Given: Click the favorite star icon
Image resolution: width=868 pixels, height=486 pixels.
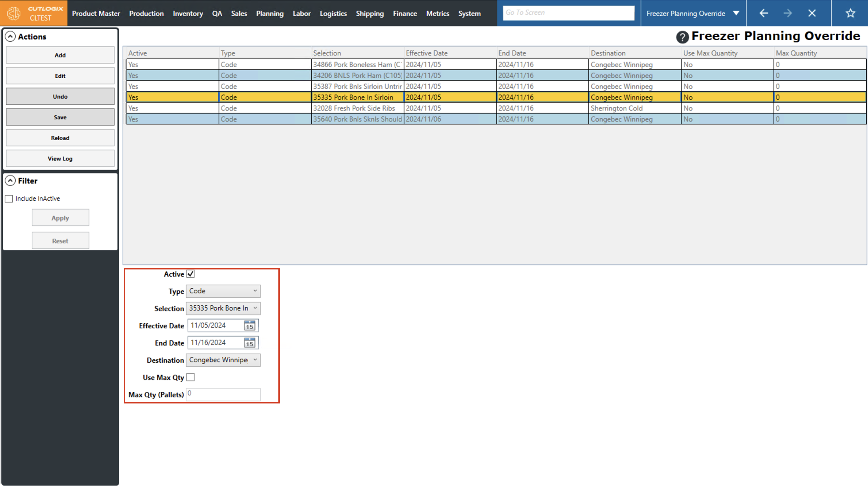Looking at the screenshot, I should click(850, 13).
